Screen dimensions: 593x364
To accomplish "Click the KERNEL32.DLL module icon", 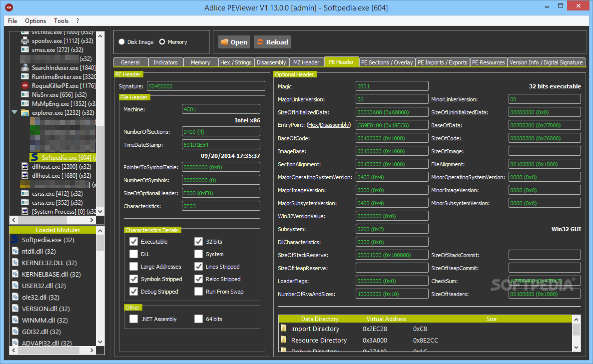I will 15,262.
